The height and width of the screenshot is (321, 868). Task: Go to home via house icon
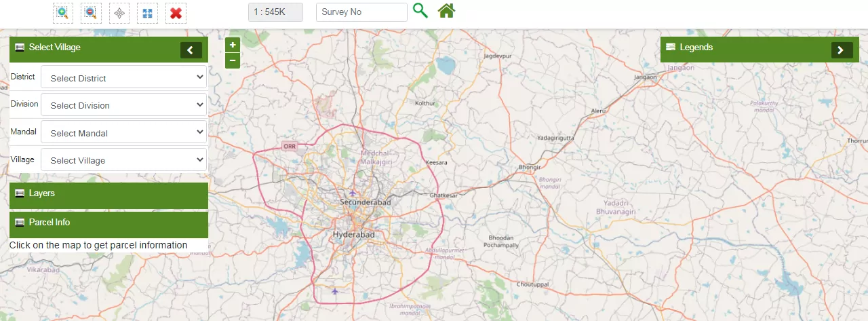point(446,11)
